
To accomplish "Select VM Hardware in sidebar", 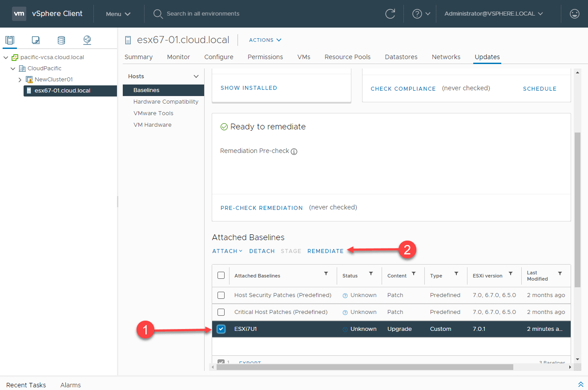I will tap(152, 125).
